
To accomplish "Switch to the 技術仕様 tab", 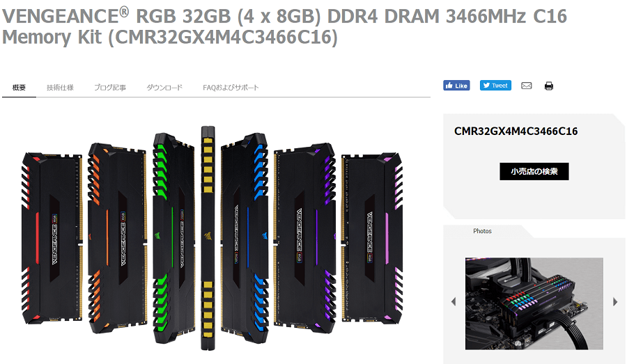I will [x=60, y=88].
